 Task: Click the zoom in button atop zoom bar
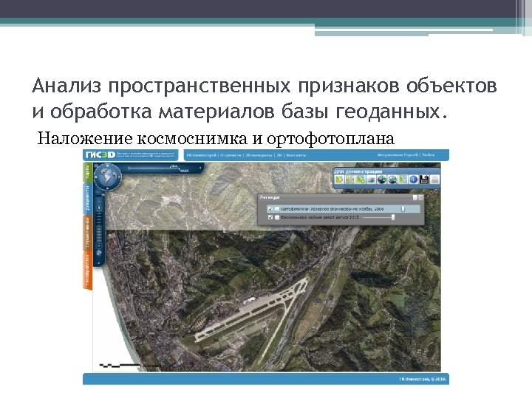click(x=99, y=208)
